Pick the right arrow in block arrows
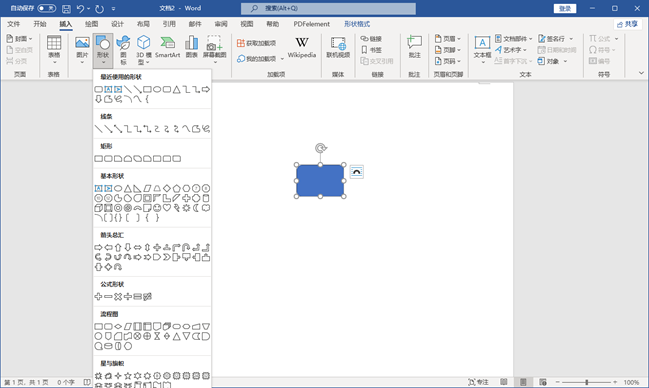The image size is (649, 388). pyautogui.click(x=98, y=247)
